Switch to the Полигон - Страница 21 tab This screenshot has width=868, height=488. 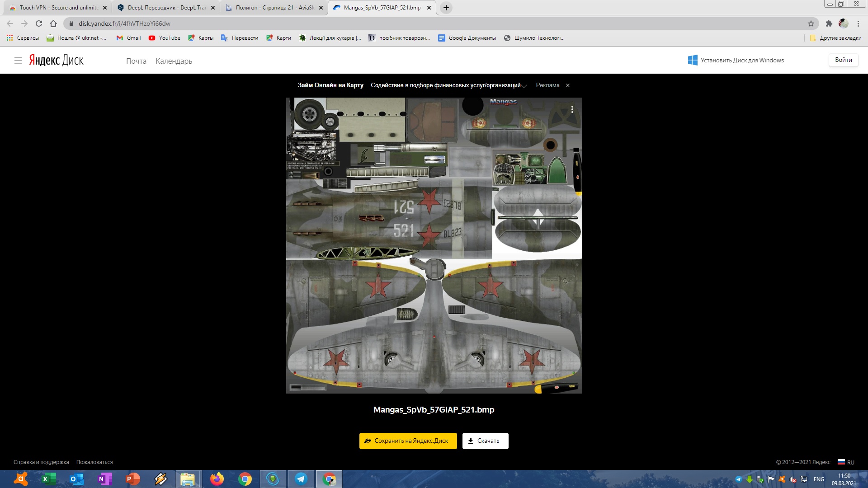point(274,8)
